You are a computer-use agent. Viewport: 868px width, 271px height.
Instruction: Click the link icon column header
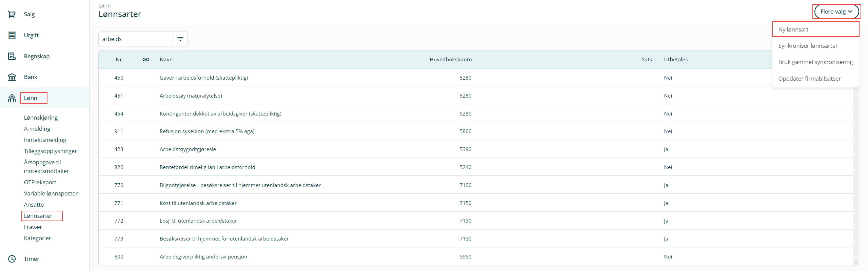(146, 60)
